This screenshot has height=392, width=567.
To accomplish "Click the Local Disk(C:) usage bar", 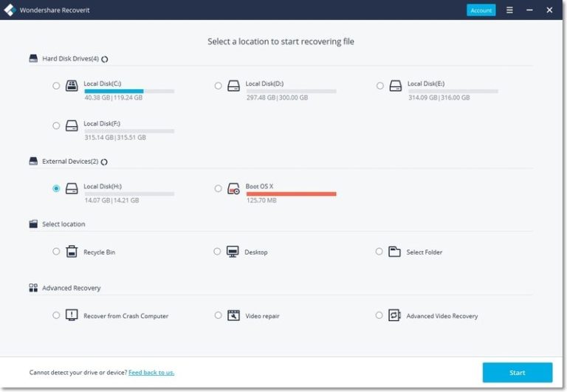I will click(x=129, y=92).
